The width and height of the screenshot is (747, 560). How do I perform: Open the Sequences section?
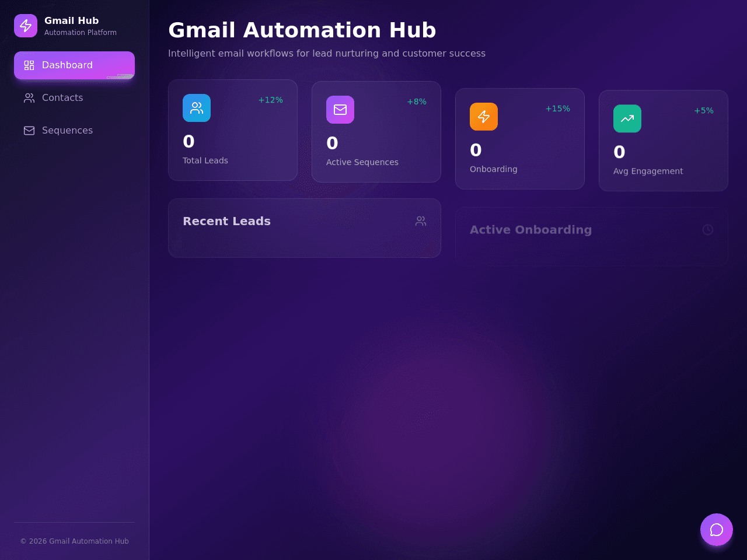(x=74, y=131)
